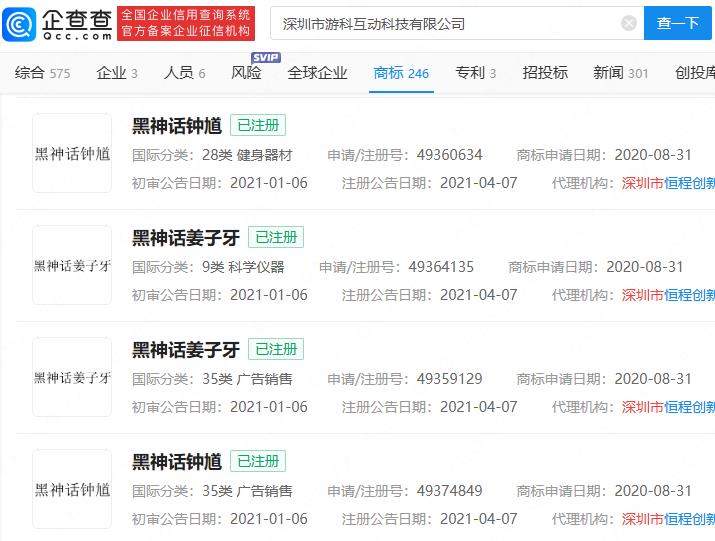
Task: Click 黑神话姜子牙 title for 35类 listing
Action: click(185, 349)
